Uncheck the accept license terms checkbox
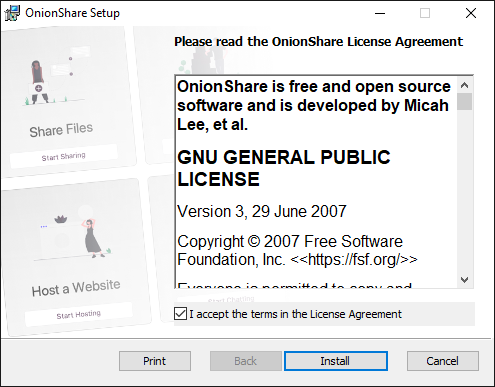Screen dimensions: 495x387 click(180, 314)
